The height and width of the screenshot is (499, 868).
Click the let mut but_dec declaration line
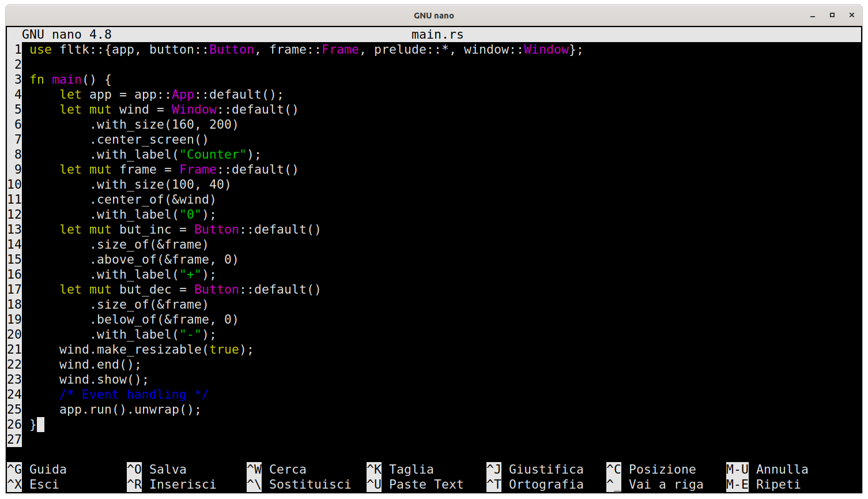coord(190,290)
